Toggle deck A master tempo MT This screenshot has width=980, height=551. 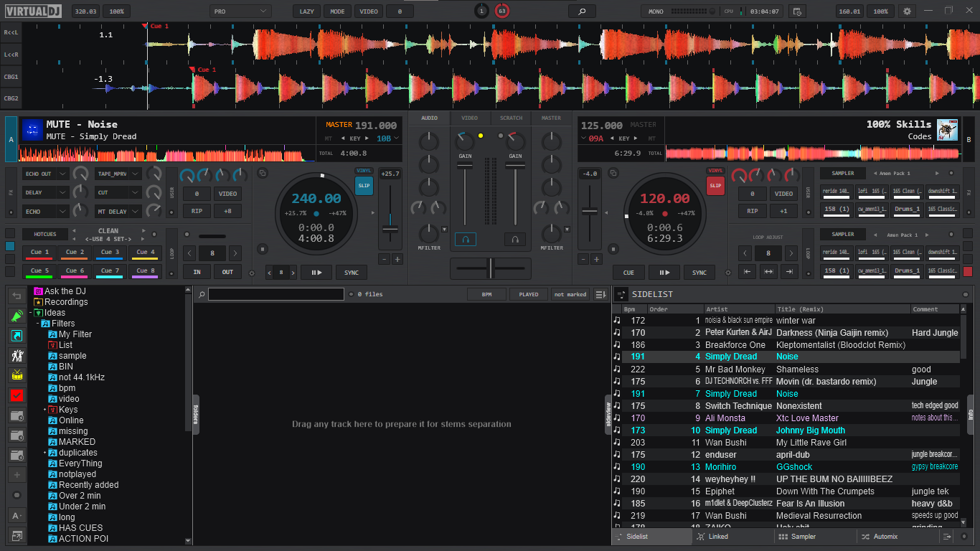tap(329, 138)
